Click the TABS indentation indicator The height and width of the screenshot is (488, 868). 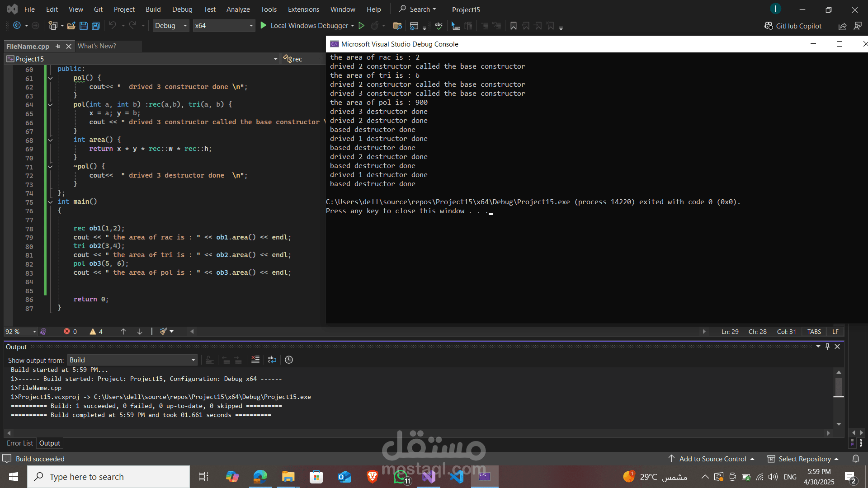814,332
